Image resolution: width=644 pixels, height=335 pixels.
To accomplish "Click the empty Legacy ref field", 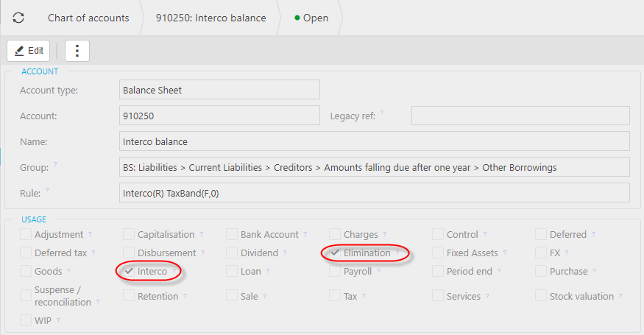I will click(520, 116).
